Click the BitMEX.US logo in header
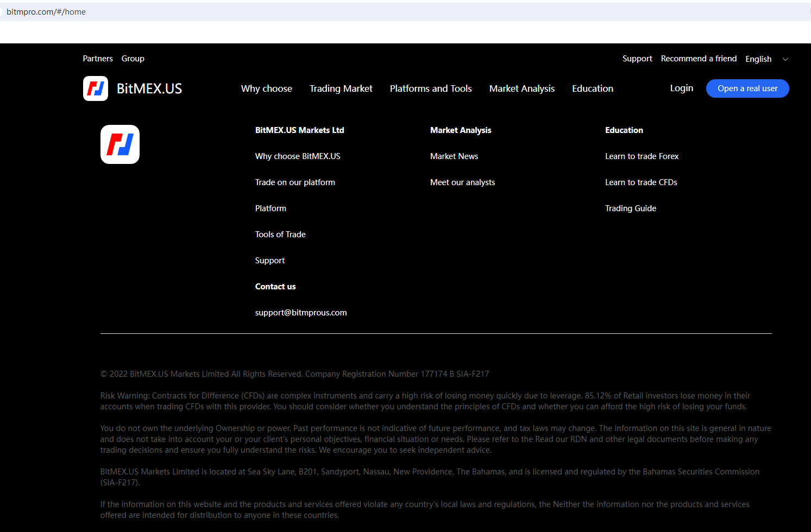The height and width of the screenshot is (532, 811). pos(133,88)
